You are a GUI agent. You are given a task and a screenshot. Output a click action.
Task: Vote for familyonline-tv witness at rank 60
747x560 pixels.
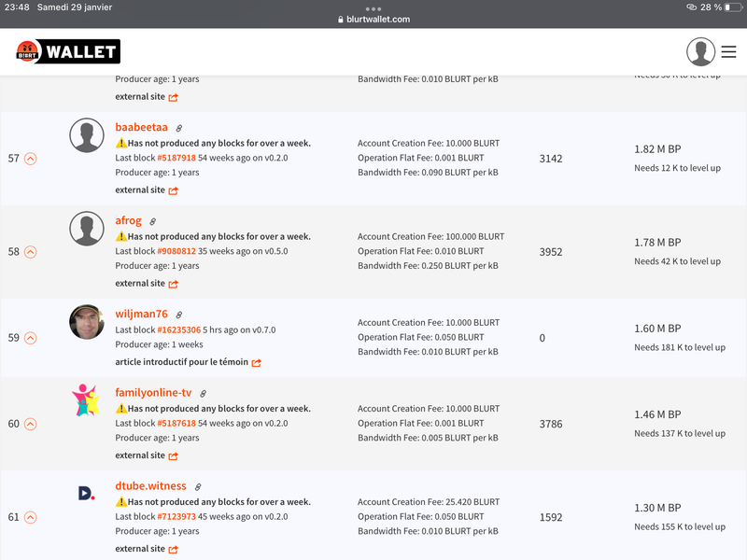pos(30,424)
